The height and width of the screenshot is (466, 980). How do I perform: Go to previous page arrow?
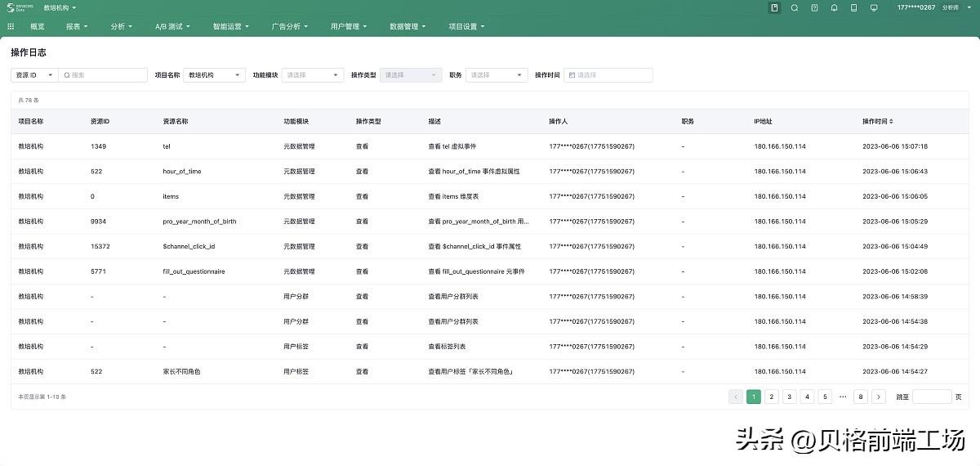736,397
